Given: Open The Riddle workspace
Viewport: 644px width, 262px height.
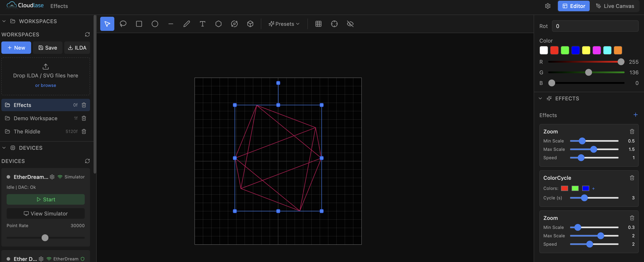Looking at the screenshot, I should (x=27, y=131).
